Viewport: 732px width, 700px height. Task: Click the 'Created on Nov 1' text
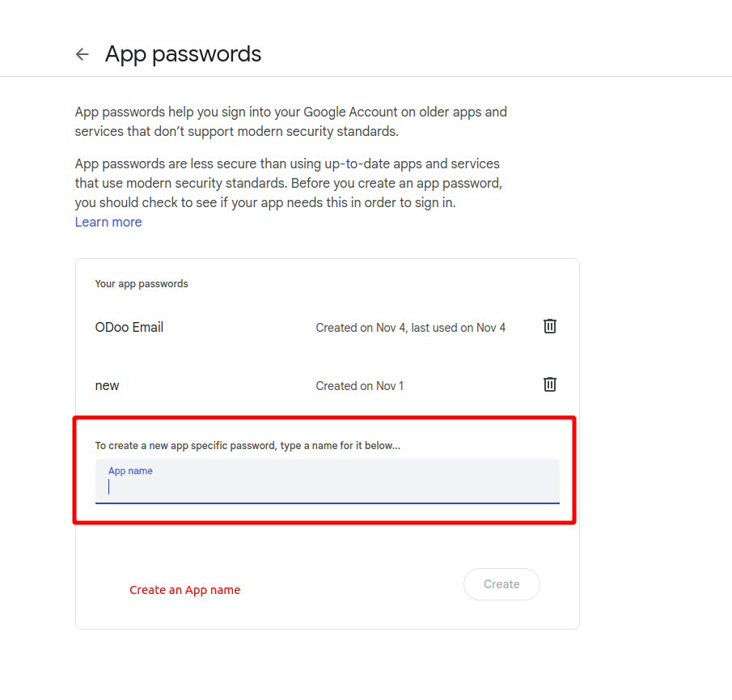(359, 386)
